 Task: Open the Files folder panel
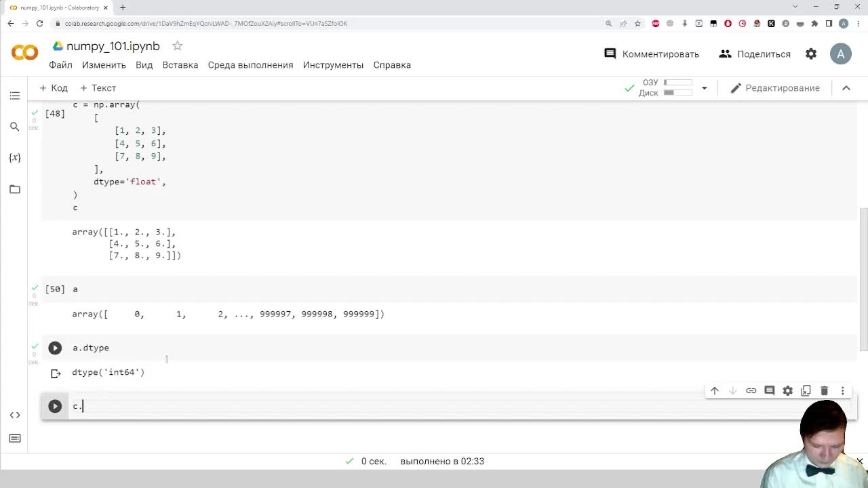click(x=15, y=189)
